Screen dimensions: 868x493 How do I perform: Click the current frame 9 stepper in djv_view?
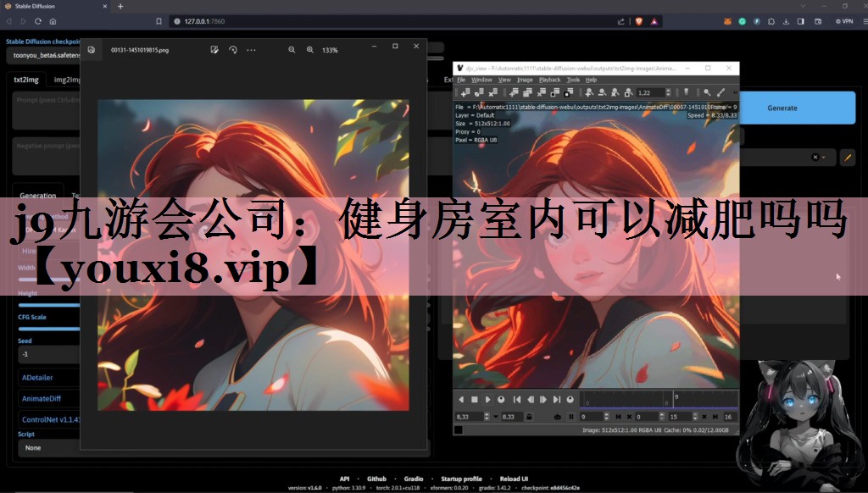tap(607, 418)
